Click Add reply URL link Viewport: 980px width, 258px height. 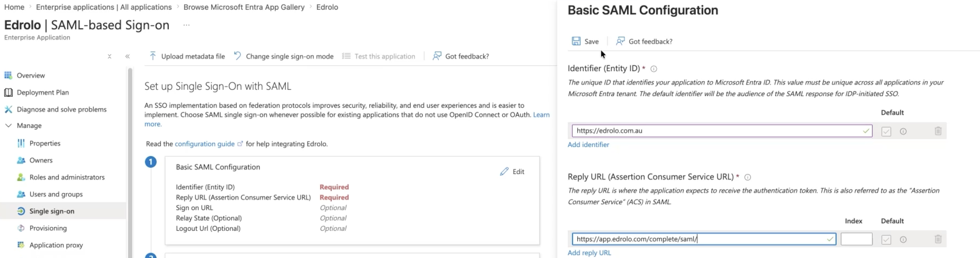pos(589,253)
